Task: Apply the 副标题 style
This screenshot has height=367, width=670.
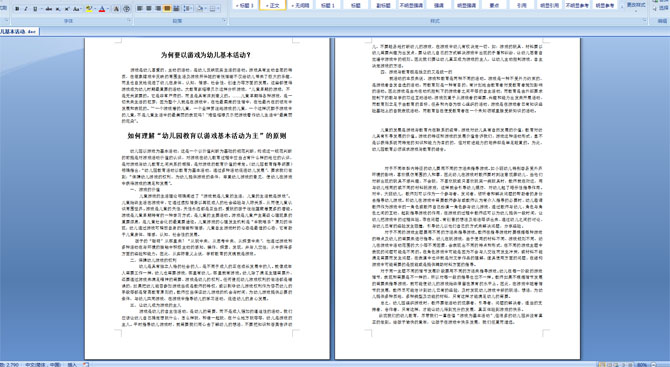Action: pyautogui.click(x=383, y=6)
